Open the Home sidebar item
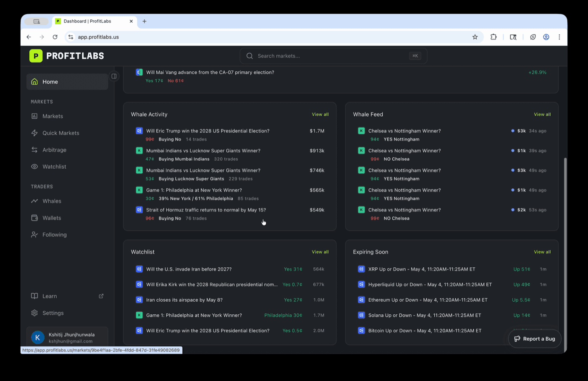The image size is (588, 381). click(x=67, y=82)
